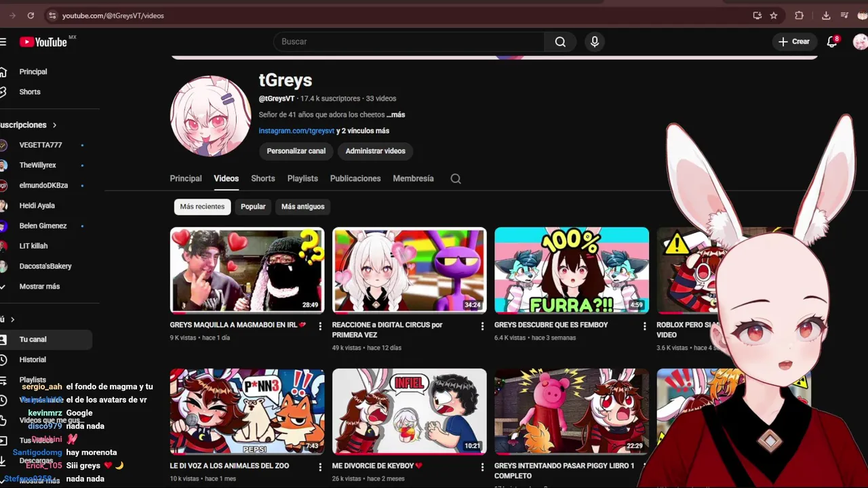The image size is (868, 488).
Task: Click the install app icon in the address bar
Action: [x=757, y=16]
